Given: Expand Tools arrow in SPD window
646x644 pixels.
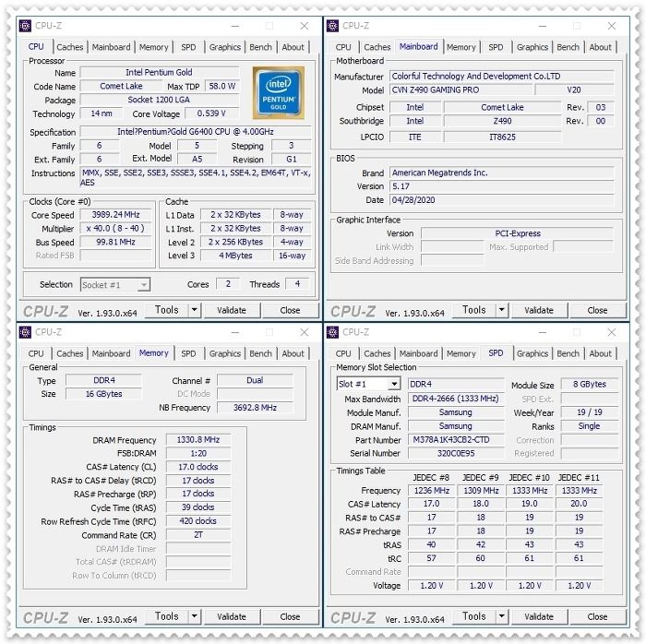Looking at the screenshot, I should tap(501, 616).
